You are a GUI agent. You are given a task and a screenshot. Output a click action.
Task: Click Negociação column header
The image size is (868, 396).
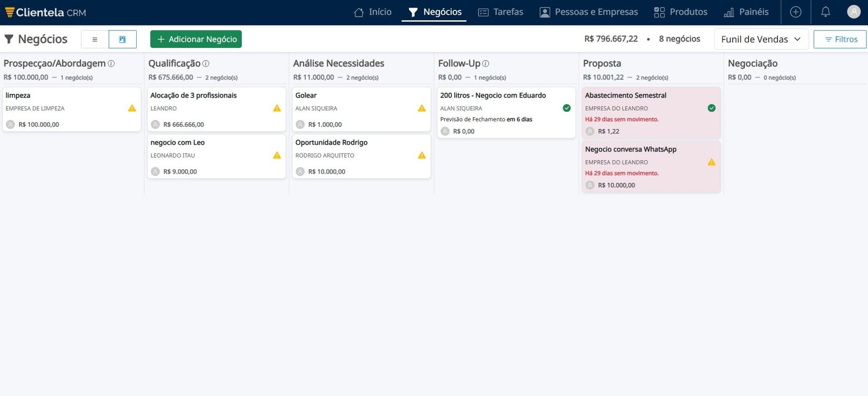pyautogui.click(x=752, y=63)
